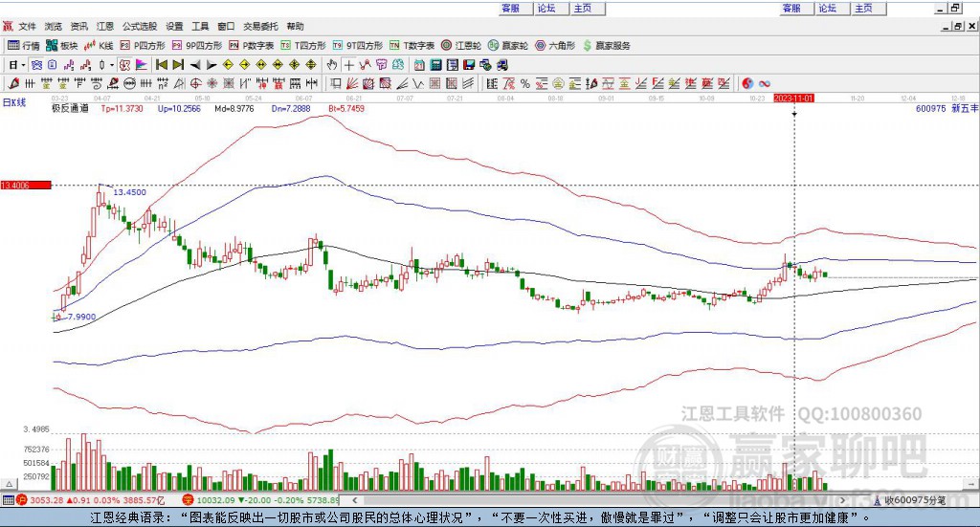The width and height of the screenshot is (980, 527).
Task: Expand the 日 period dropdown arrow
Action: 23,65
